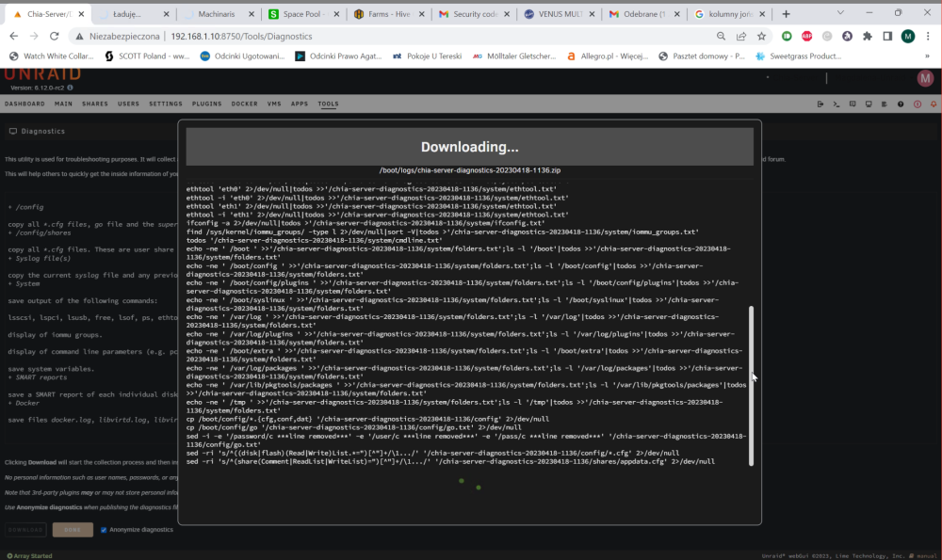Open the SHARES menu
This screenshot has width=942, height=560.
tap(95, 104)
